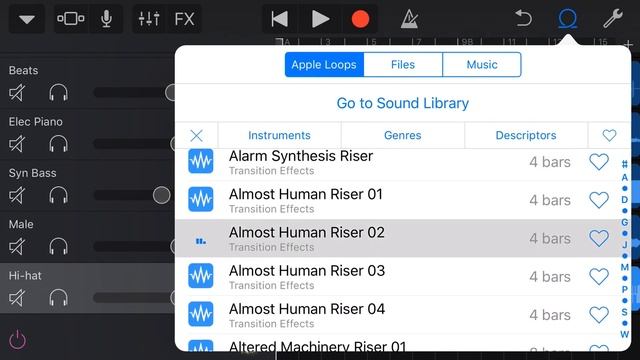Viewport: 640px width, 360px height.
Task: Select Almost Human Riser 01 loop name
Action: click(306, 194)
